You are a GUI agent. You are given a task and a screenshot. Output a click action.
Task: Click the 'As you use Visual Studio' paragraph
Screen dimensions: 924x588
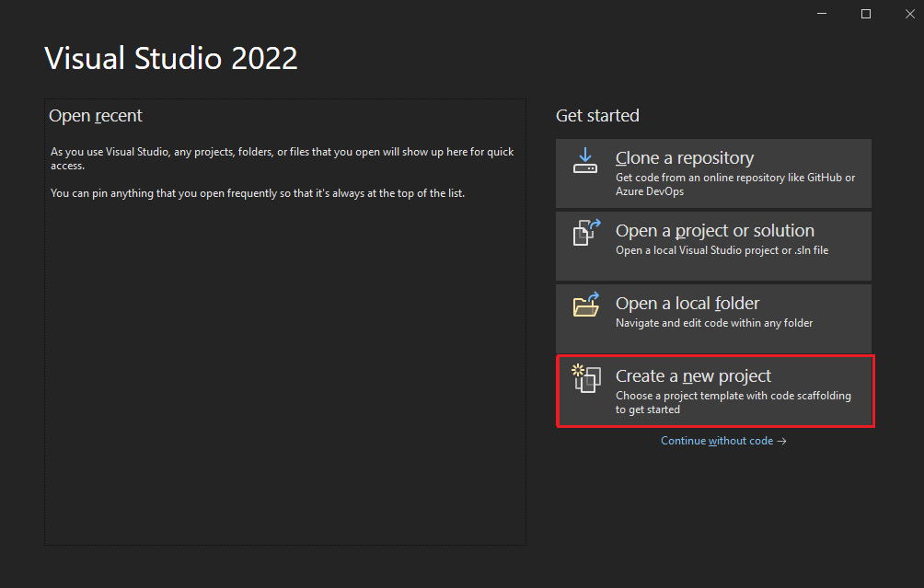click(282, 158)
